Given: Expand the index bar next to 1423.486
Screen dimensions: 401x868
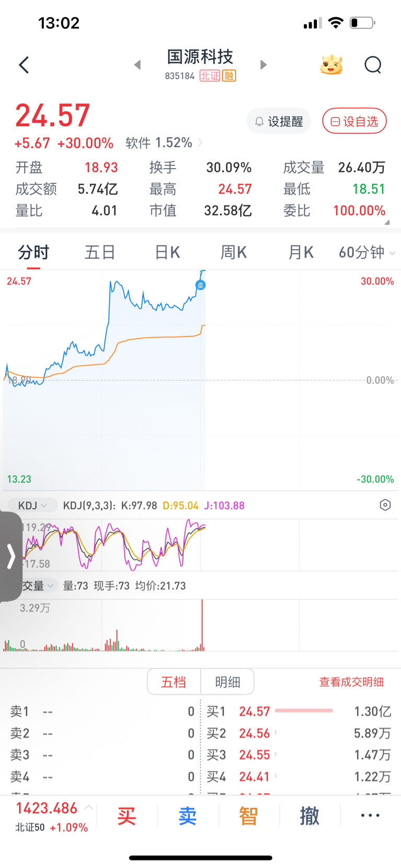Looking at the screenshot, I should [x=89, y=807].
